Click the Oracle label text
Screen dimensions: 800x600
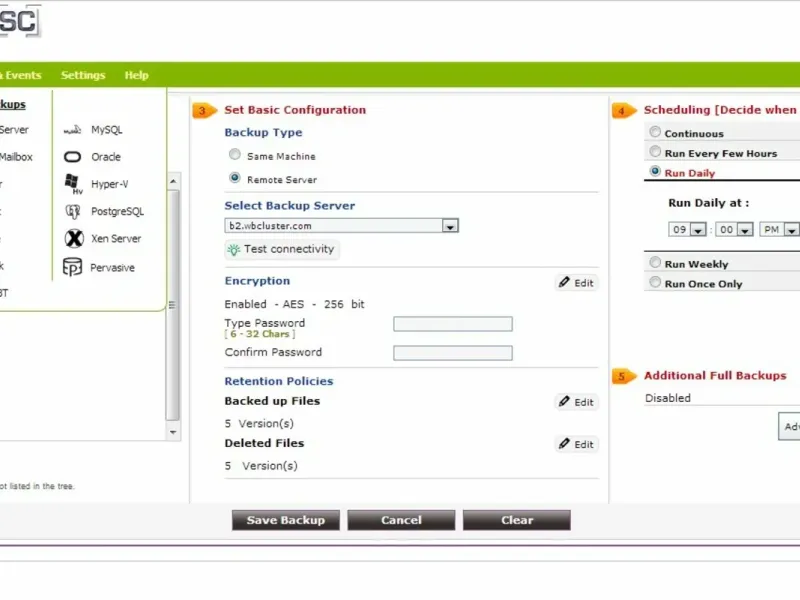(106, 157)
